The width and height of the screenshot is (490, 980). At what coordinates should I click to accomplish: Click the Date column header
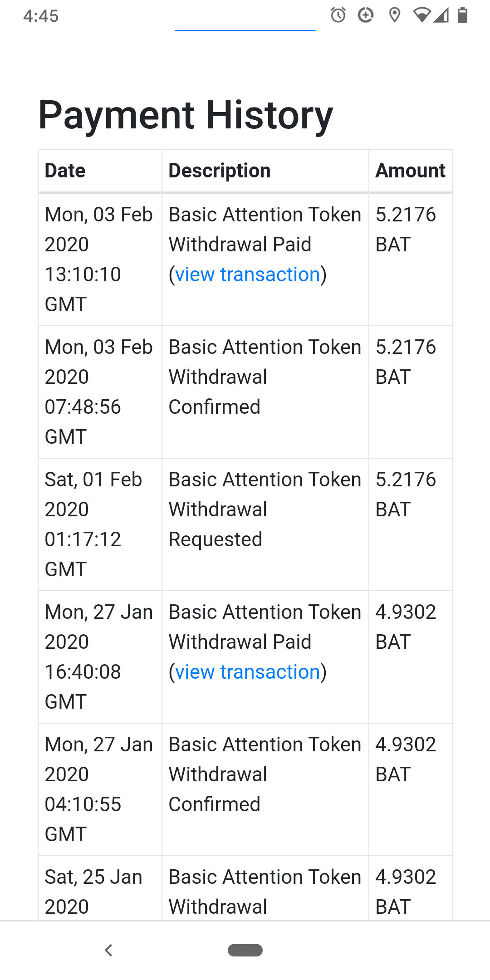[65, 171]
